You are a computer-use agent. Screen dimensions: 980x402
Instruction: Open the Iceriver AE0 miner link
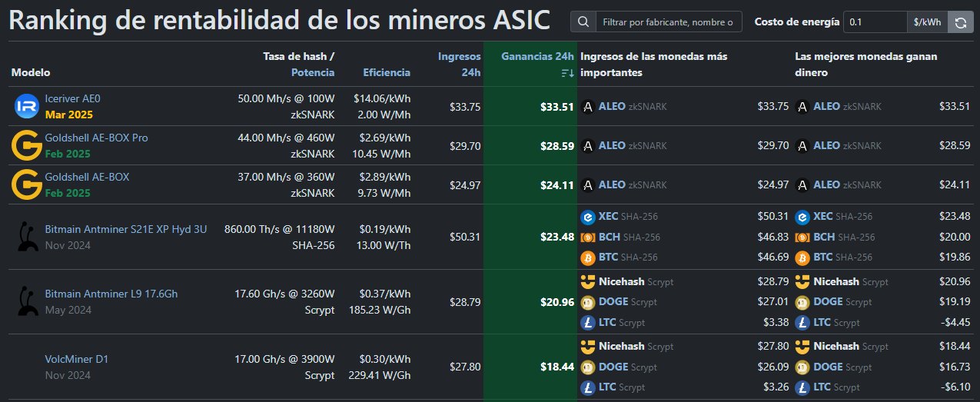(x=72, y=98)
